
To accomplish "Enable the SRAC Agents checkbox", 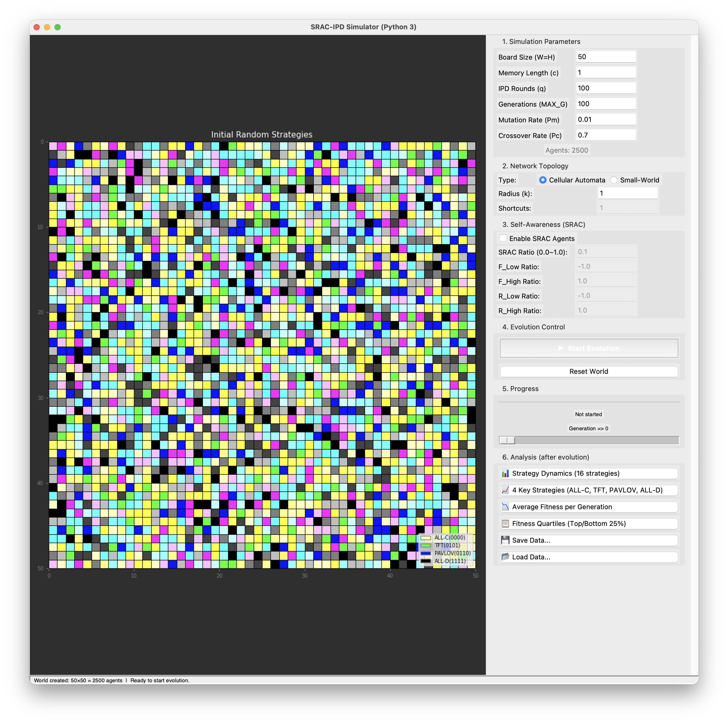I will 503,238.
